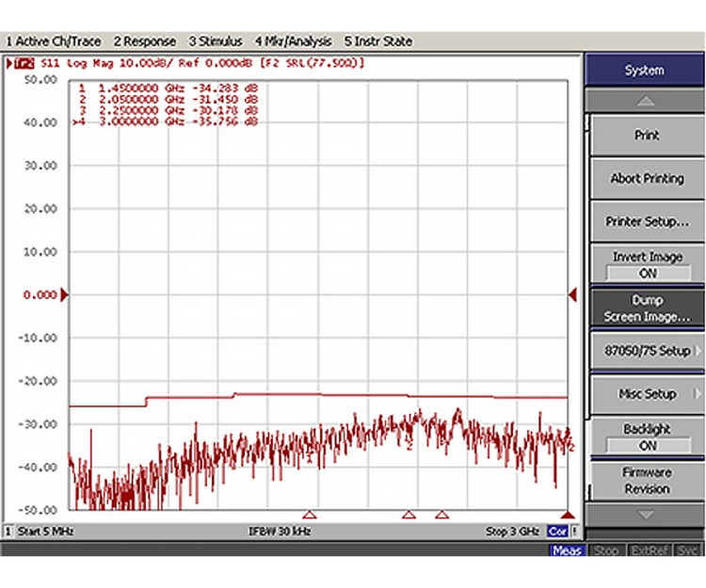The image size is (706, 588).
Task: Click active marker 4 triangle at stop frequency
Action: [x=567, y=515]
